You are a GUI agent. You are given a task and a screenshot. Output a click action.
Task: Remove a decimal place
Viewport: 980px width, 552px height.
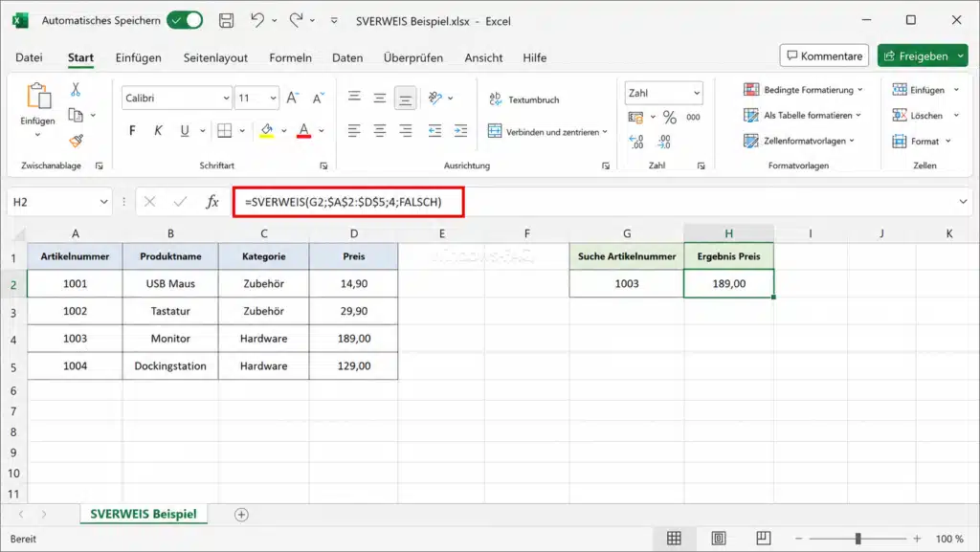tap(664, 142)
